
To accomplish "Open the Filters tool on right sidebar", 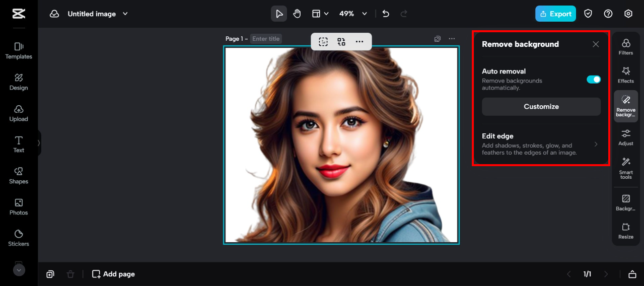I will pos(626,46).
